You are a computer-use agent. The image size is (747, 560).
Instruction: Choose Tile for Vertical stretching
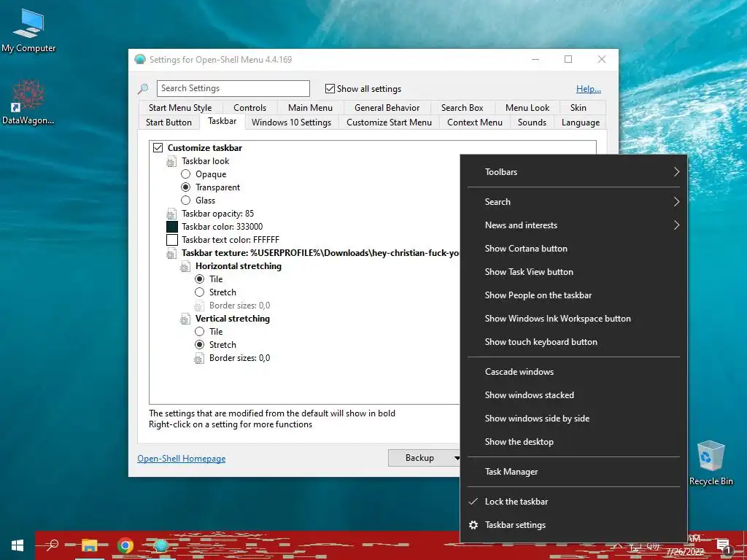(x=200, y=332)
